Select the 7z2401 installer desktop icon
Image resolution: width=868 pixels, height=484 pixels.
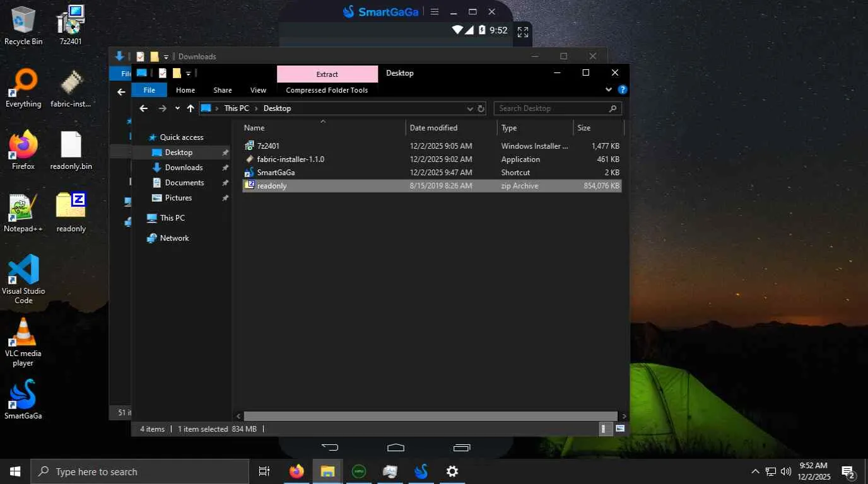(x=71, y=26)
